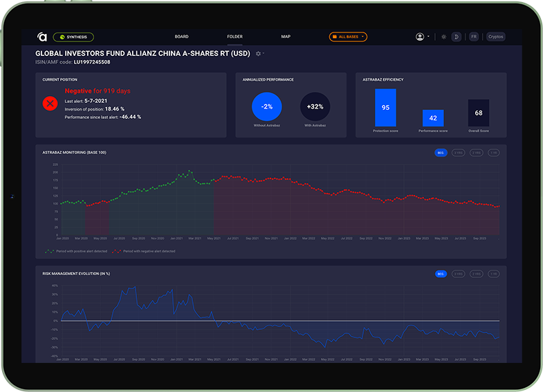This screenshot has width=543, height=392.
Task: Click the +32% With Astrabaz circle
Action: [x=315, y=106]
